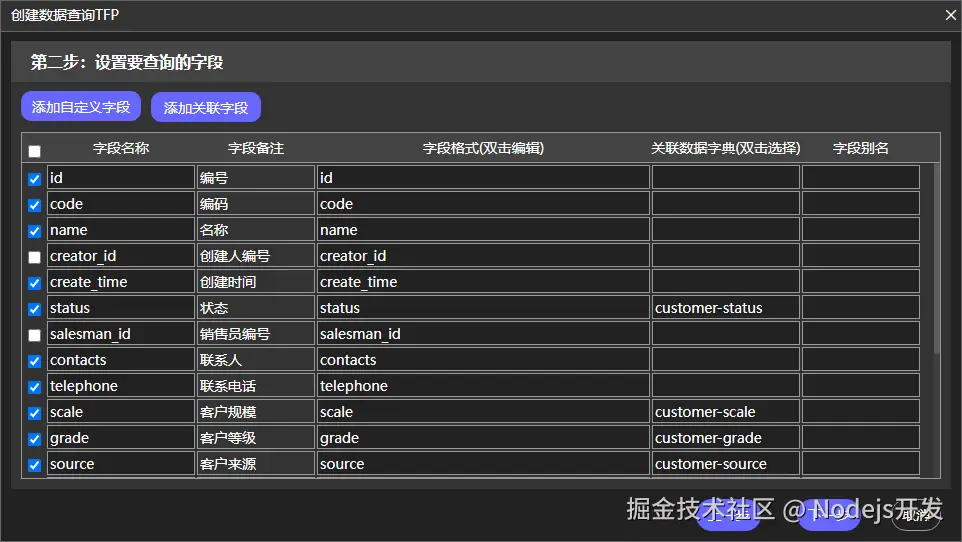Click the format cell 'status'
Image resolution: width=962 pixels, height=542 pixels.
(x=483, y=308)
